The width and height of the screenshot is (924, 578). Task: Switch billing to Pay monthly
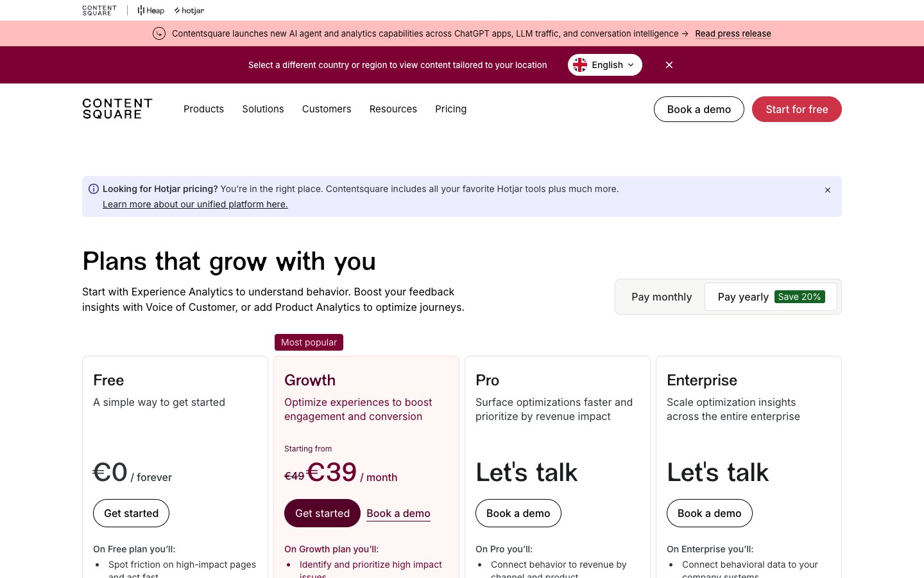pyautogui.click(x=662, y=297)
